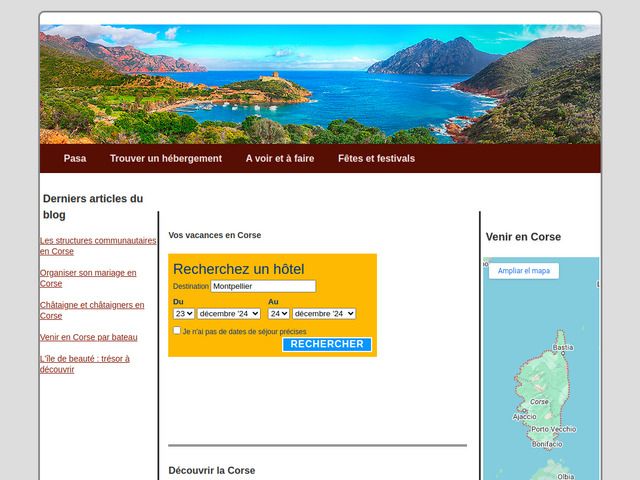Viewport: 640px width, 480px height.
Task: Open Les structures communautaires en Corse article
Action: click(x=98, y=246)
